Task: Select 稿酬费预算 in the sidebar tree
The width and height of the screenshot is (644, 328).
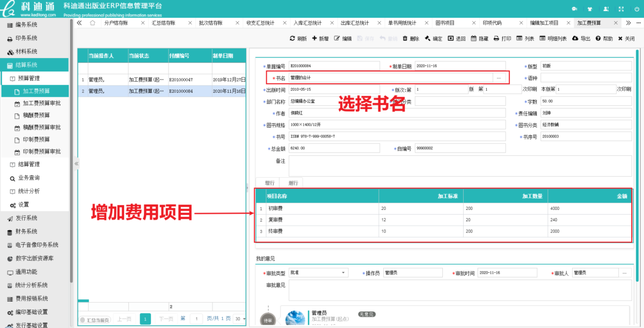Action: click(36, 115)
